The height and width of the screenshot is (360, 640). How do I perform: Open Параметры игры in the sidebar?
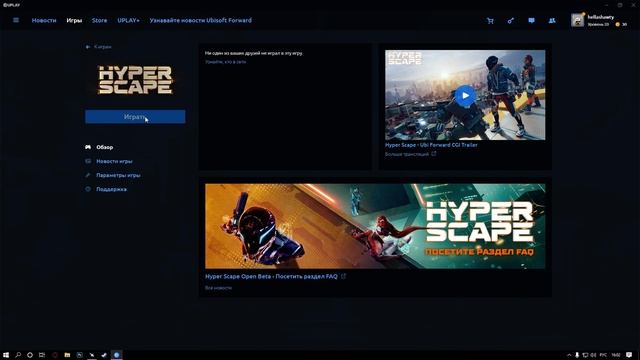point(118,175)
